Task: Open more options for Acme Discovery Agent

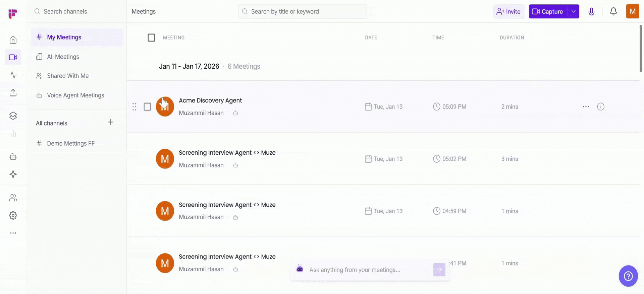Action: pos(586,106)
